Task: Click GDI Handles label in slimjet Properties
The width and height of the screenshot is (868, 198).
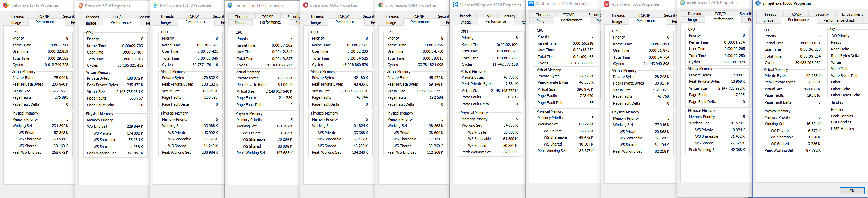Action: (x=841, y=122)
